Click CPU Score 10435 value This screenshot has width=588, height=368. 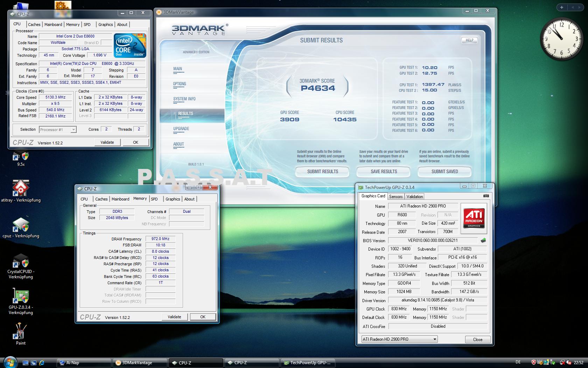345,120
